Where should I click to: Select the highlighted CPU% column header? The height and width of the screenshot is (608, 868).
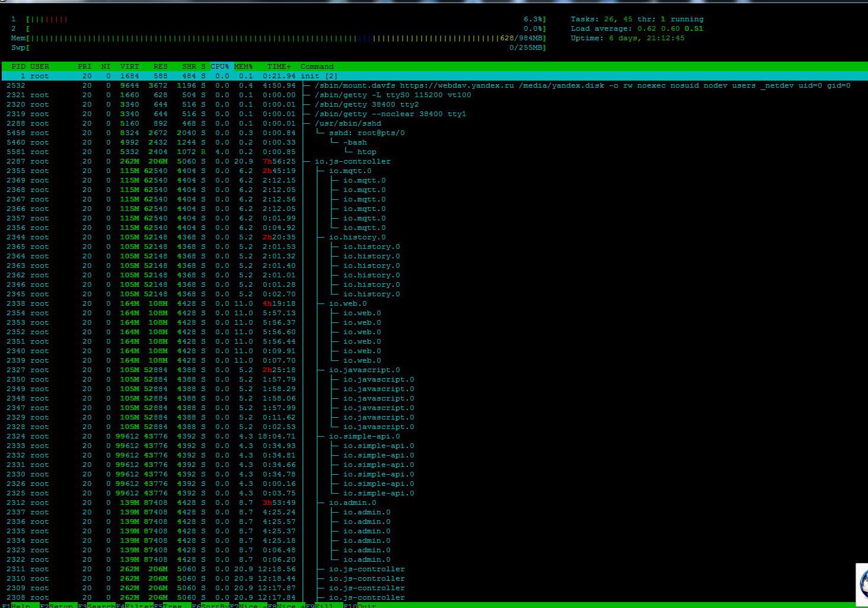point(220,66)
